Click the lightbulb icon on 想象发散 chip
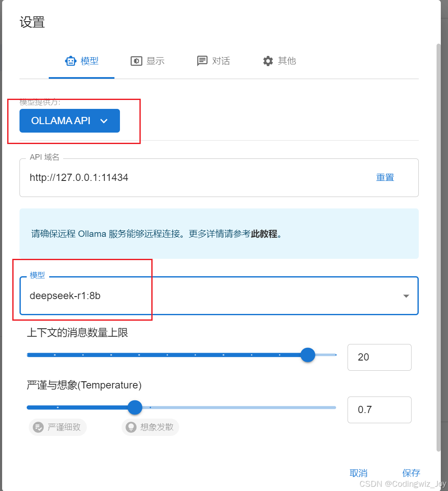This screenshot has height=491, width=448. pyautogui.click(x=131, y=427)
